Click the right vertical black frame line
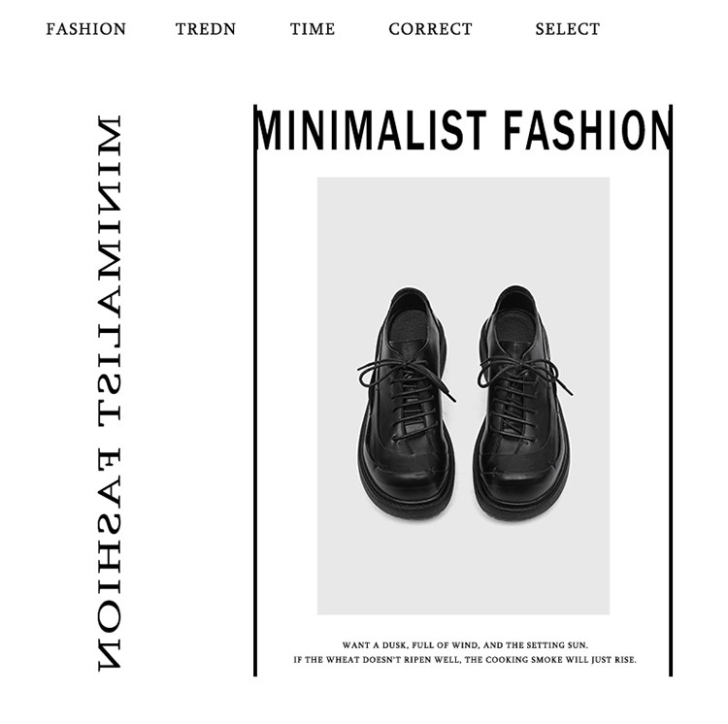The width and height of the screenshot is (728, 724). point(671,391)
